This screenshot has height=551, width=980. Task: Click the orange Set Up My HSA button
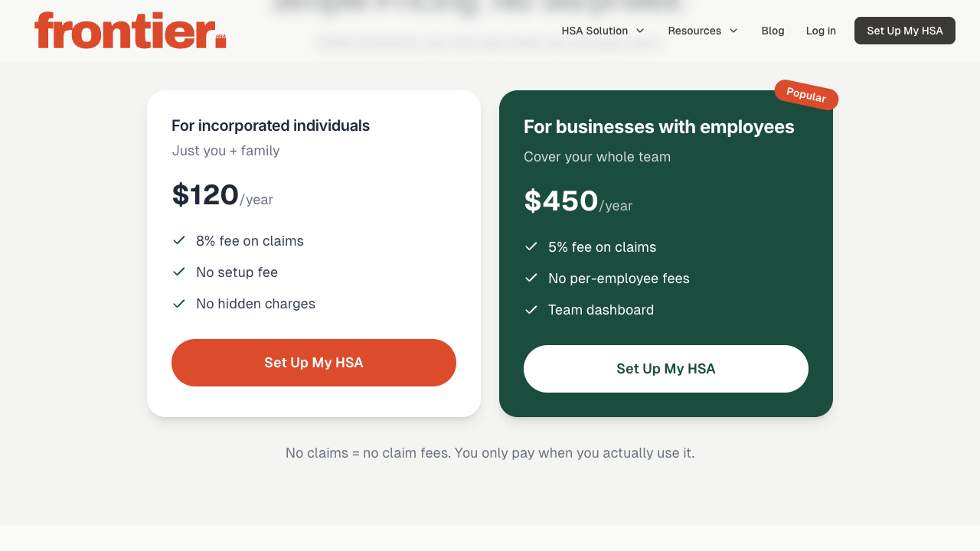click(x=313, y=362)
